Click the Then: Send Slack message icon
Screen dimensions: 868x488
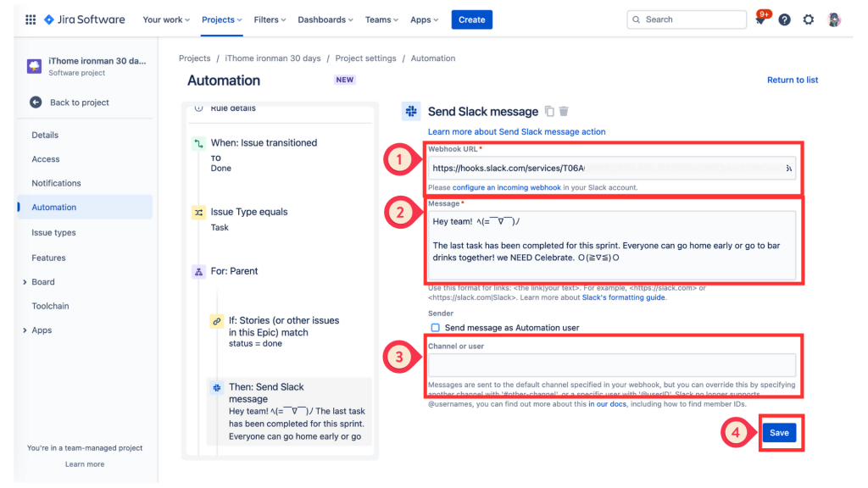216,388
